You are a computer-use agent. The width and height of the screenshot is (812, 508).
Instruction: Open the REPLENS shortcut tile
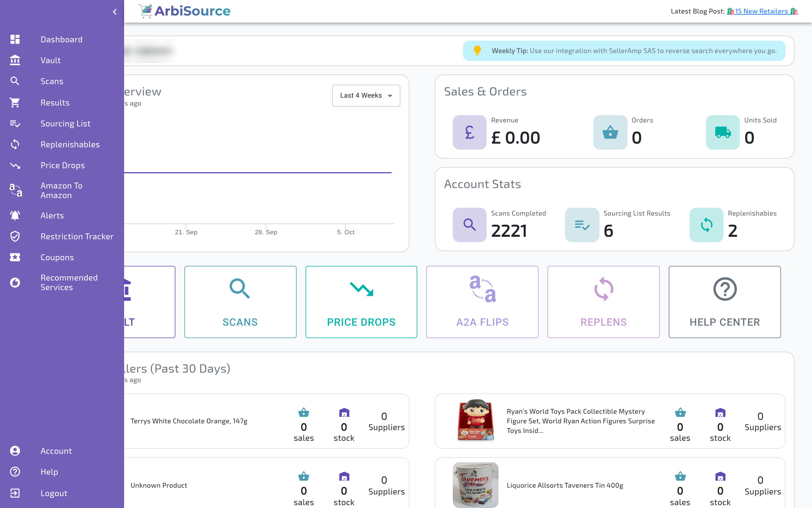coord(603,302)
